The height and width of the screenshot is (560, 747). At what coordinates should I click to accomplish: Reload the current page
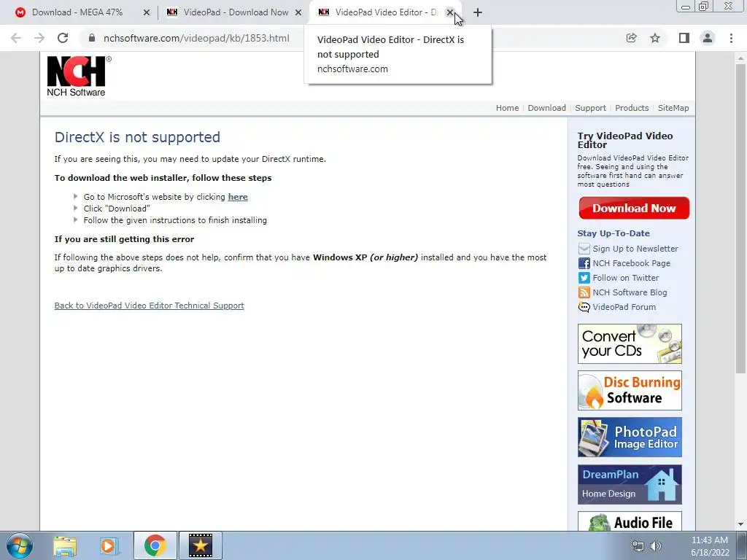click(63, 38)
